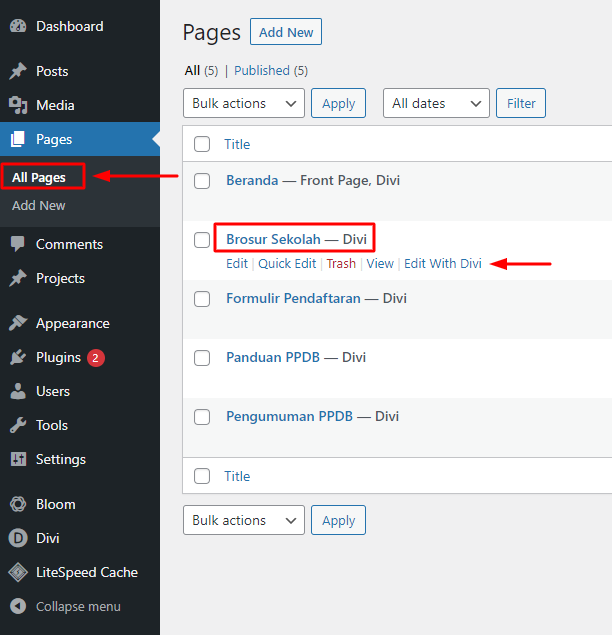Click the Divi 'D' circle icon
This screenshot has height=635, width=612.
[18, 538]
